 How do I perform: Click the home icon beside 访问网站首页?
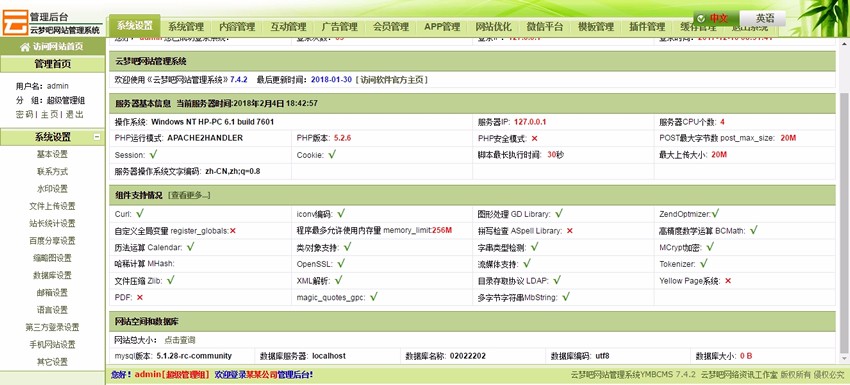click(x=24, y=47)
